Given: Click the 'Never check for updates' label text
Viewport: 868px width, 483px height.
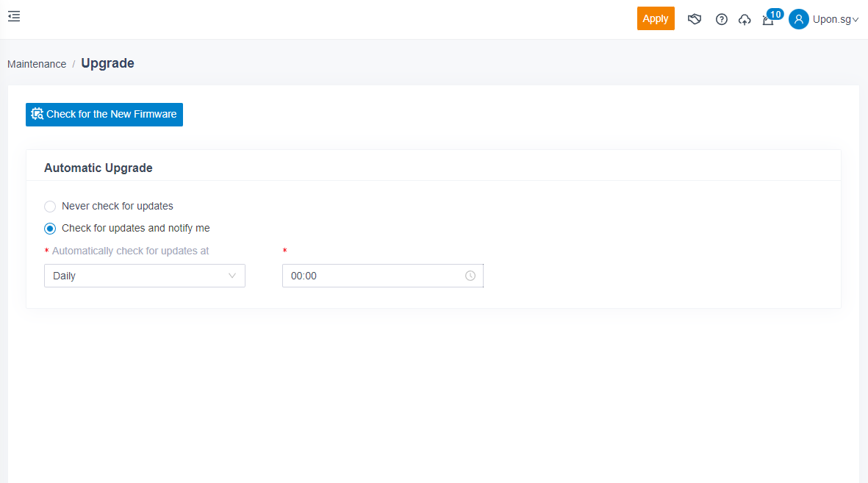Looking at the screenshot, I should [x=118, y=206].
